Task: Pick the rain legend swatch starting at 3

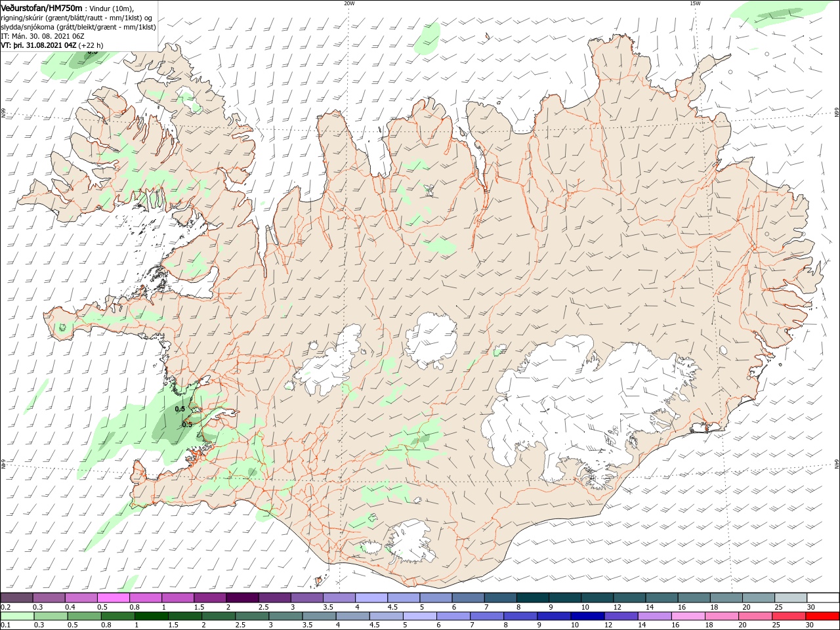Action: coord(287,616)
